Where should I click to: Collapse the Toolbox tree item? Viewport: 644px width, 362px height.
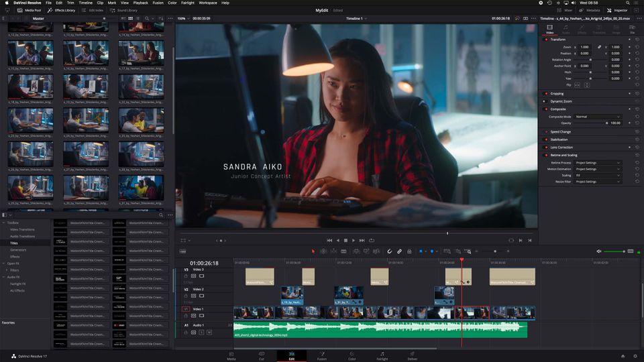4,223
